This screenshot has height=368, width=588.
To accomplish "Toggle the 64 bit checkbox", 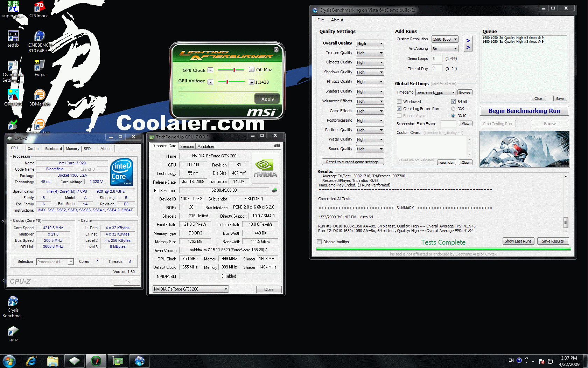I will (x=453, y=102).
